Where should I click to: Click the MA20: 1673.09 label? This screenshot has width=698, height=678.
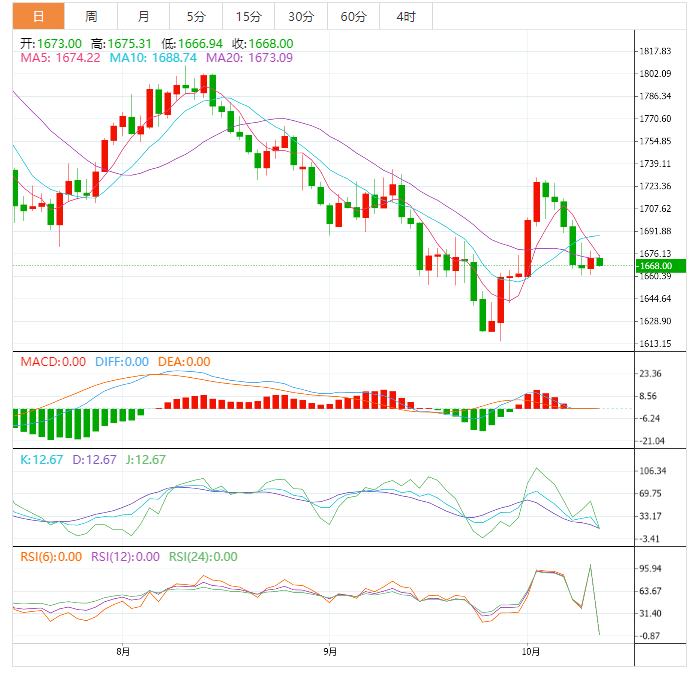point(249,58)
